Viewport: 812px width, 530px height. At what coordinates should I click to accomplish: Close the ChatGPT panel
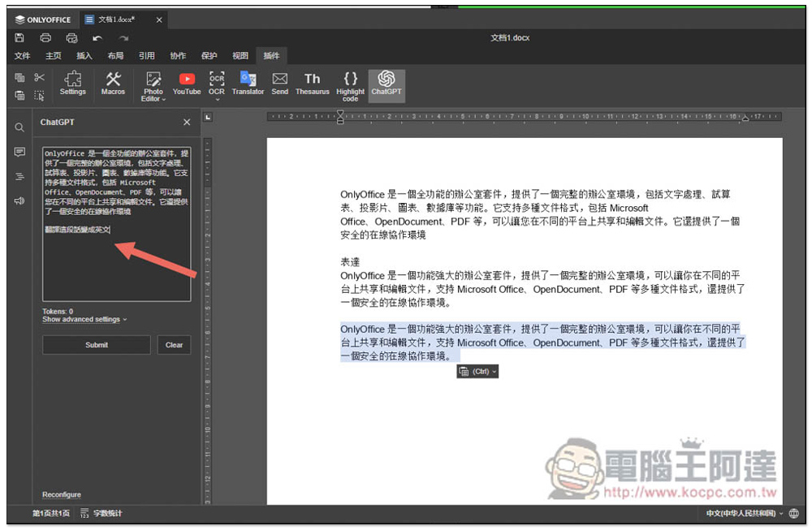(x=187, y=122)
